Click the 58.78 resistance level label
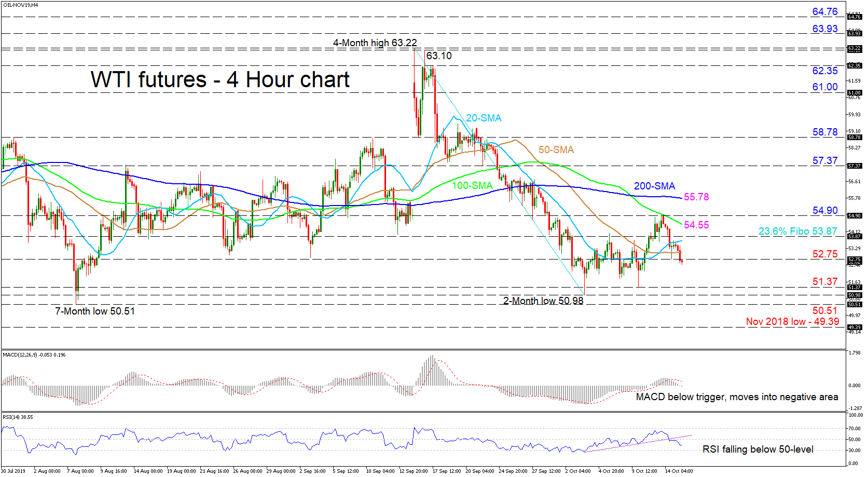This screenshot has height=477, width=868. pos(825,132)
